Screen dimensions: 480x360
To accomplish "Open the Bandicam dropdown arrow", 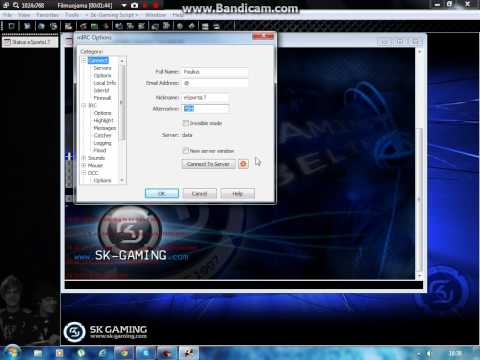I will click(x=124, y=5).
